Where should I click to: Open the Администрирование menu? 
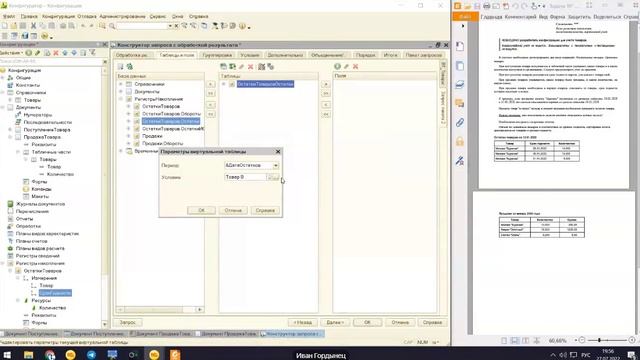pyautogui.click(x=122, y=16)
